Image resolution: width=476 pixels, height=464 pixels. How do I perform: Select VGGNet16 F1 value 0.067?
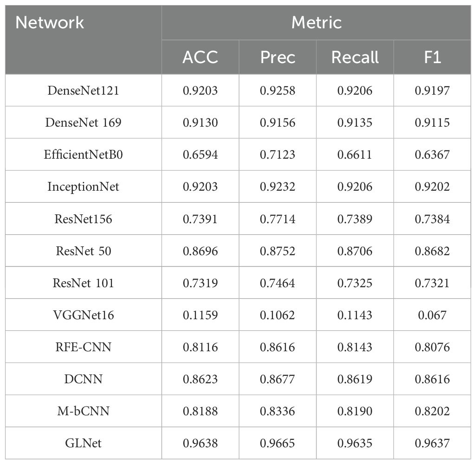pyautogui.click(x=432, y=315)
